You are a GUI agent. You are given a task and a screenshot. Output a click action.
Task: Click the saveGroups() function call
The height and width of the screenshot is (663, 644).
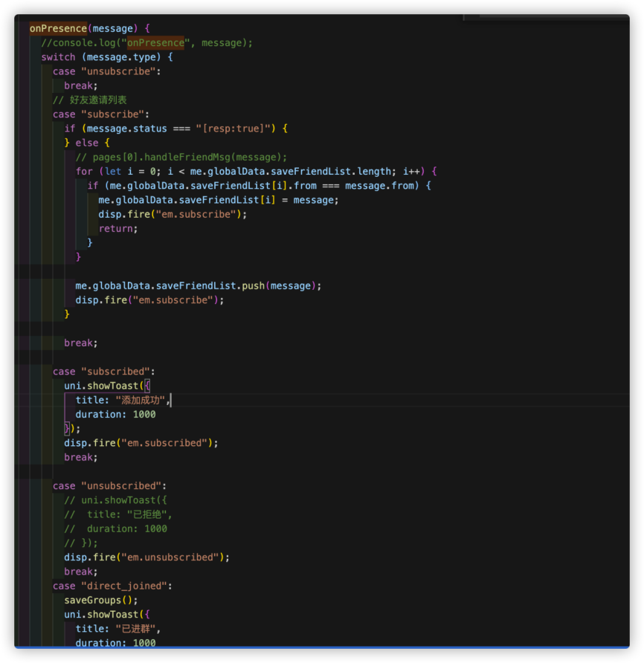tap(101, 600)
